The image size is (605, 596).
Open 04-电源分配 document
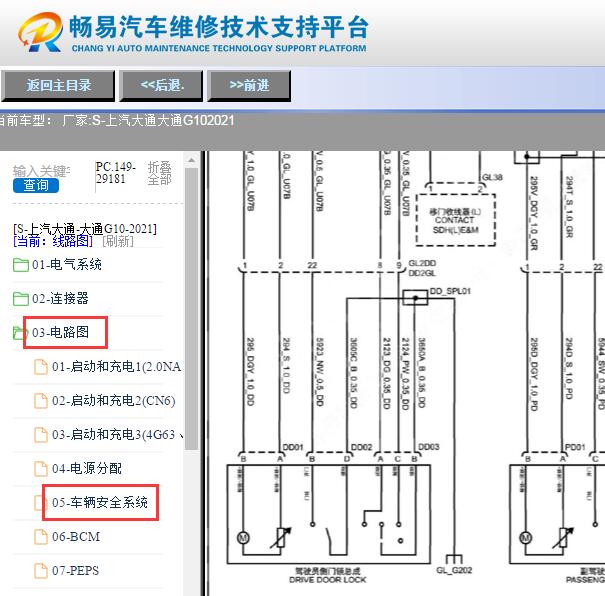pos(87,468)
